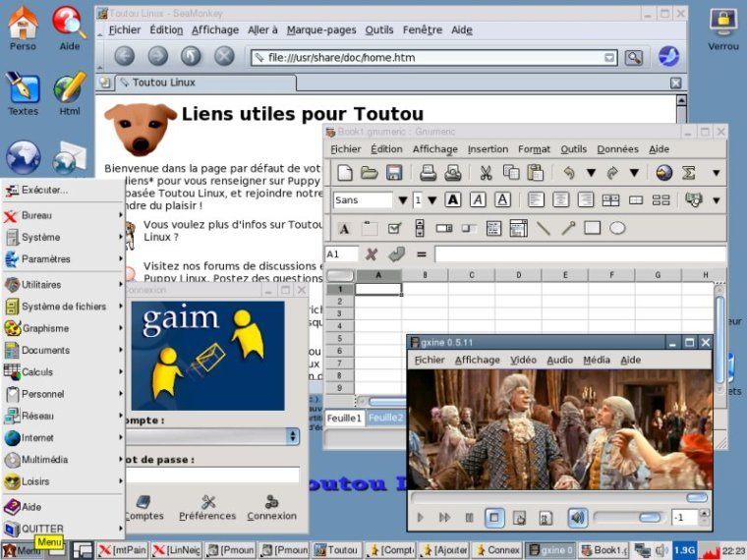Viewport: 747px width, 560px height.
Task: Click the Connexion button in Gaim
Action: (271, 507)
